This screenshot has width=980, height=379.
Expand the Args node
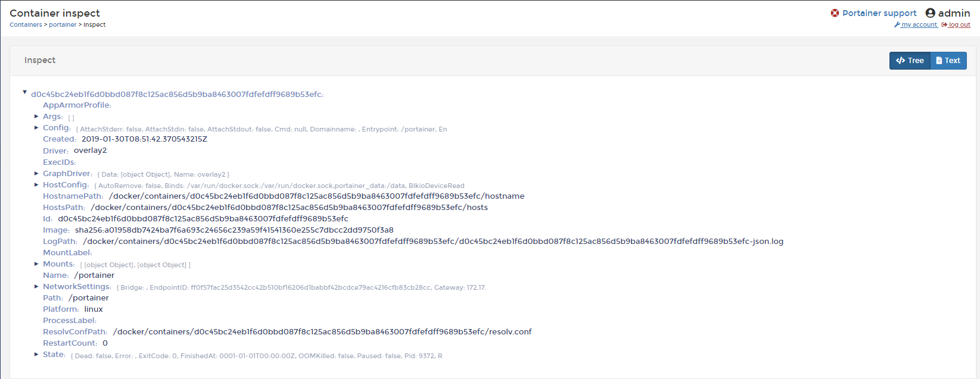point(36,117)
